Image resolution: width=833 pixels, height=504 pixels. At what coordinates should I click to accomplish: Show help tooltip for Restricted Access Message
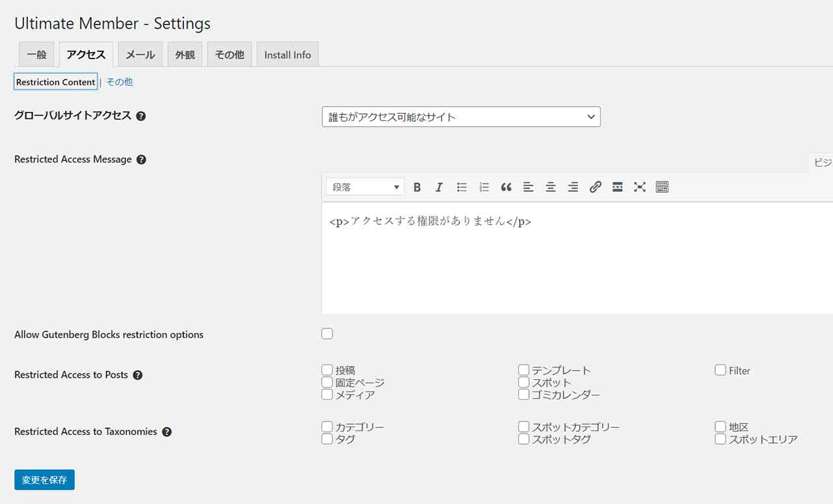[141, 159]
